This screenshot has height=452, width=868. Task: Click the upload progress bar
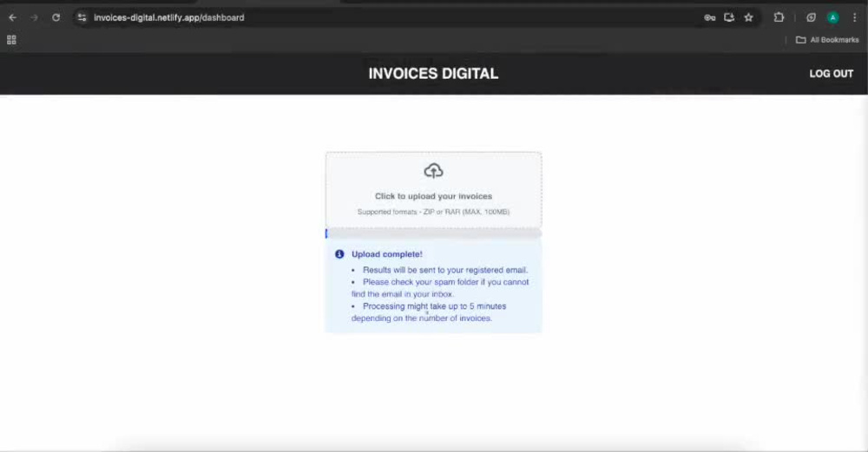[433, 234]
